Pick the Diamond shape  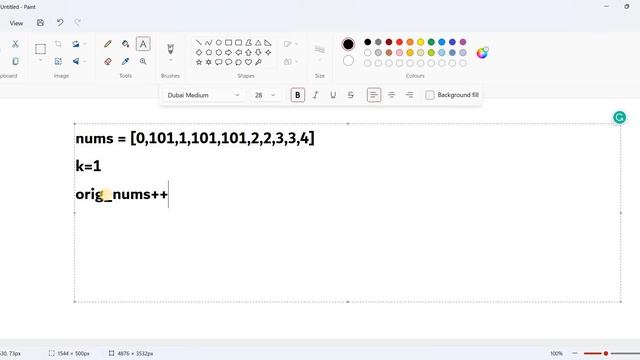click(x=199, y=52)
